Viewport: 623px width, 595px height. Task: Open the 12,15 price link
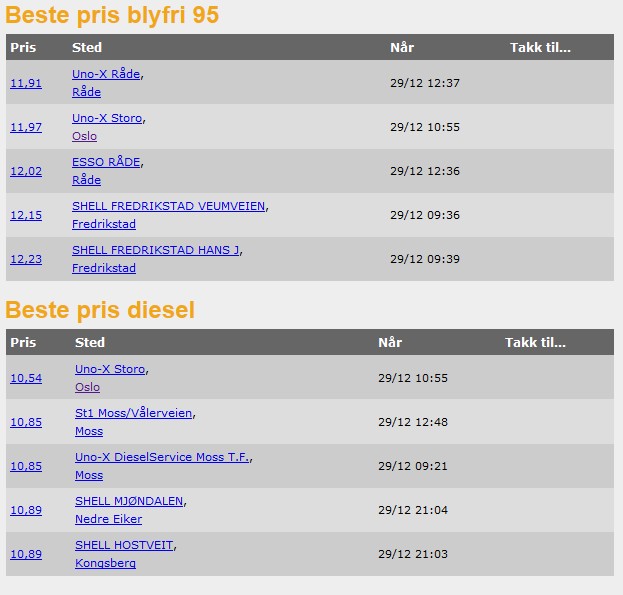point(26,215)
